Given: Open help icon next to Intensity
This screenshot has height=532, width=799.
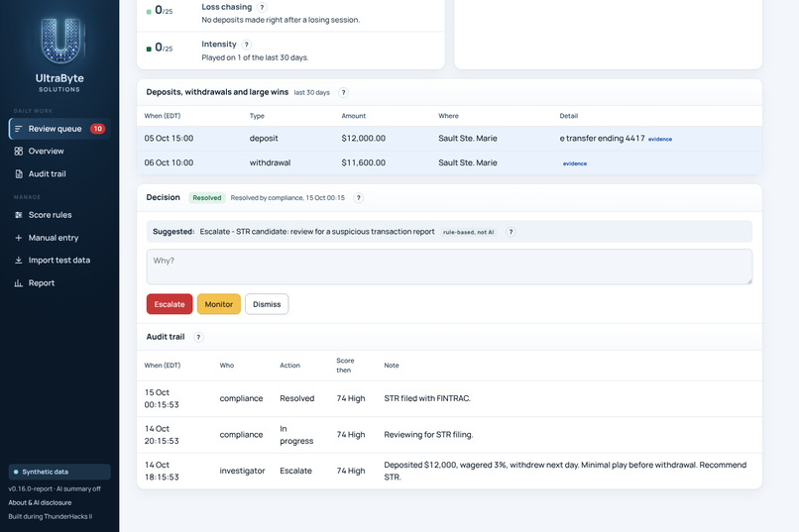Looking at the screenshot, I should tap(246, 45).
